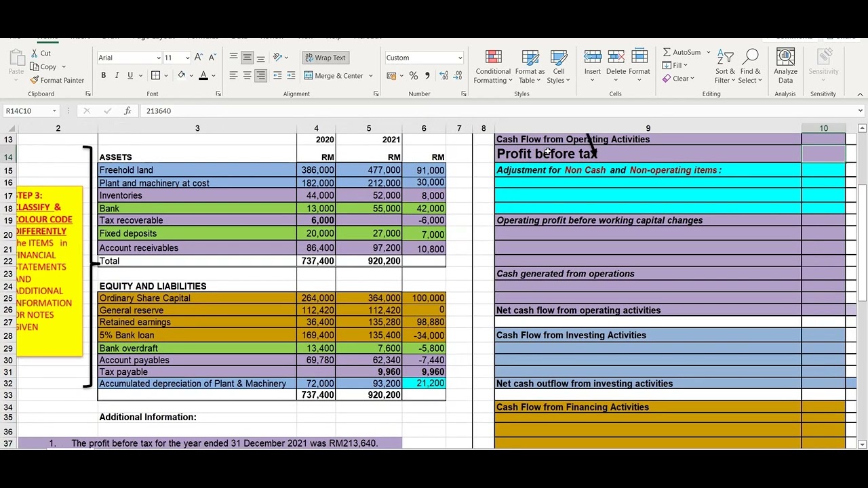Expand the formula bar
The height and width of the screenshot is (488, 868).
tap(860, 110)
